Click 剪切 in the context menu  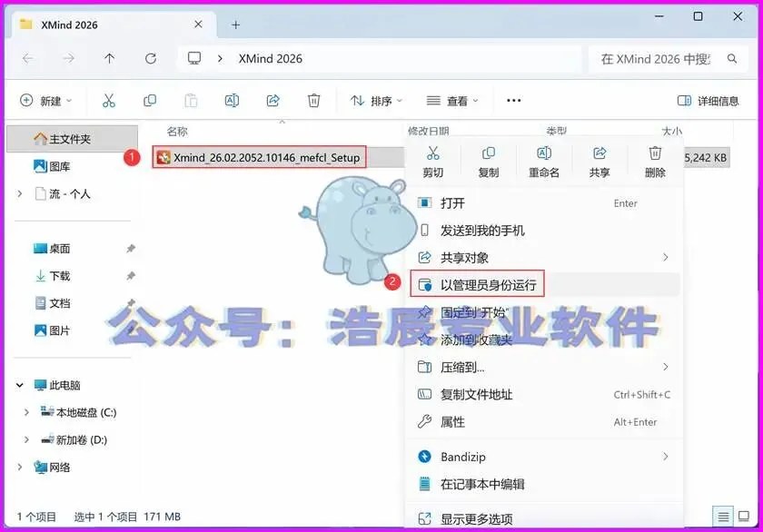click(x=432, y=162)
